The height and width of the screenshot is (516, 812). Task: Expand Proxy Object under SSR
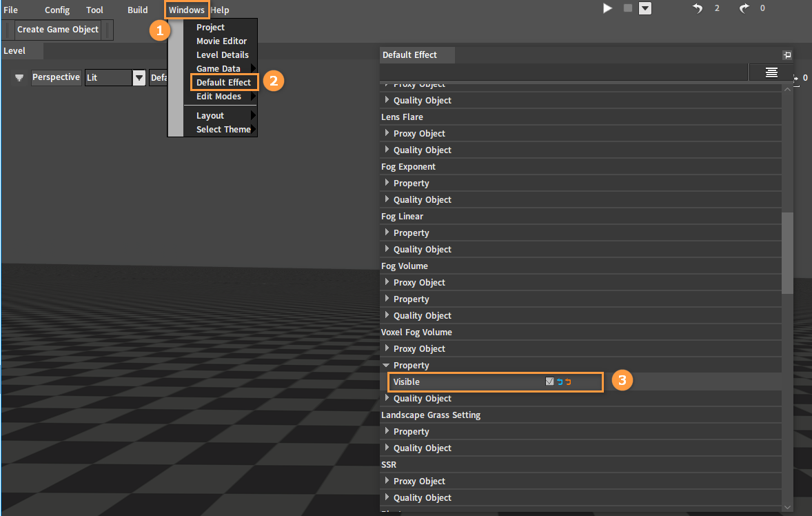pos(386,481)
